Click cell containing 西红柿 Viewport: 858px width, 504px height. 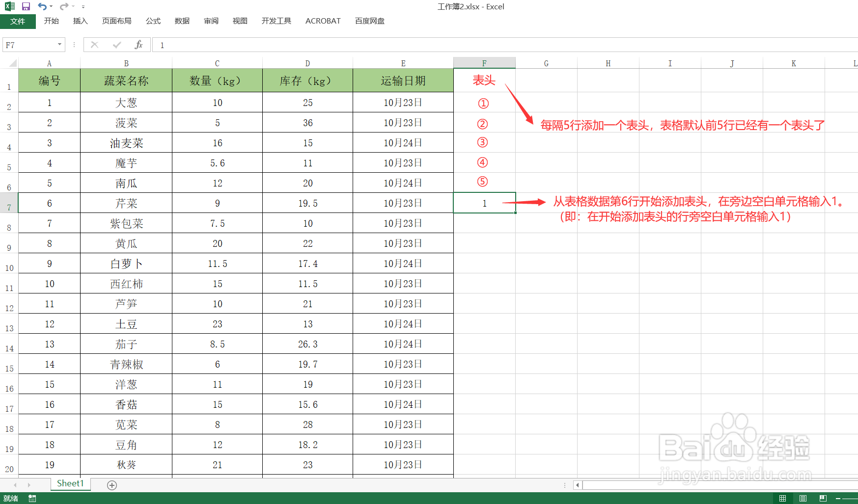[126, 284]
